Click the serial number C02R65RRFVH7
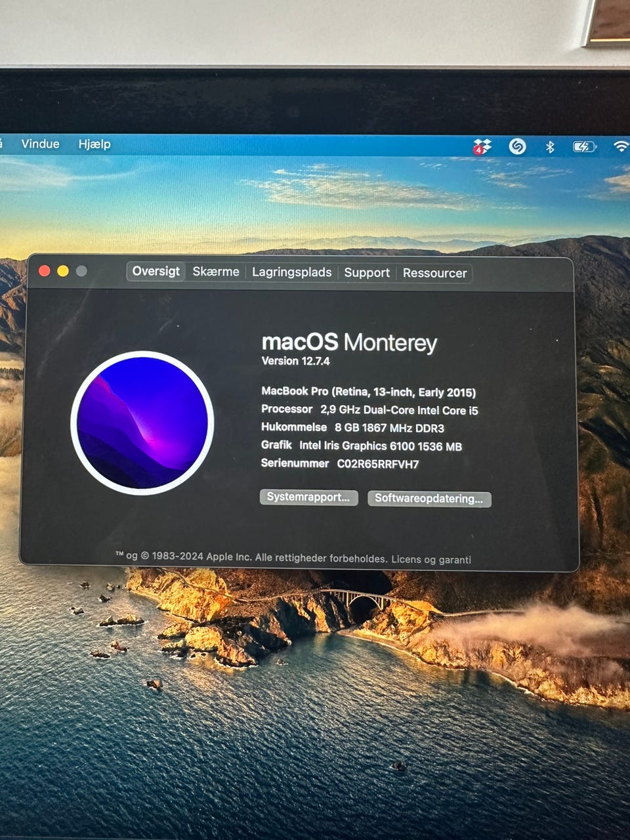Viewport: 630px width, 840px height. pyautogui.click(x=378, y=464)
